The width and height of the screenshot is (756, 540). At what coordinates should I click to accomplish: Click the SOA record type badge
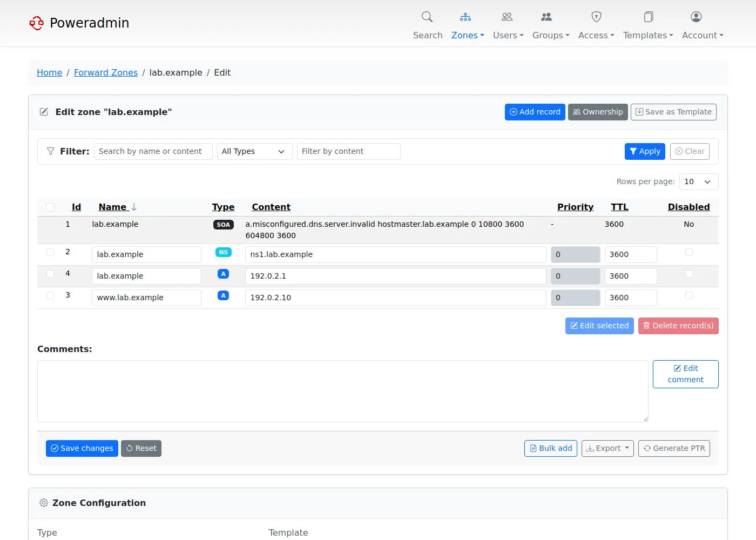coord(224,225)
